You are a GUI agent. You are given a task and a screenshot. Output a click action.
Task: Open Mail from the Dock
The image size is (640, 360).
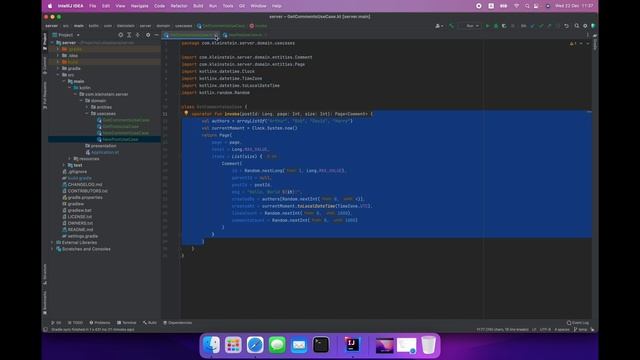(299, 345)
